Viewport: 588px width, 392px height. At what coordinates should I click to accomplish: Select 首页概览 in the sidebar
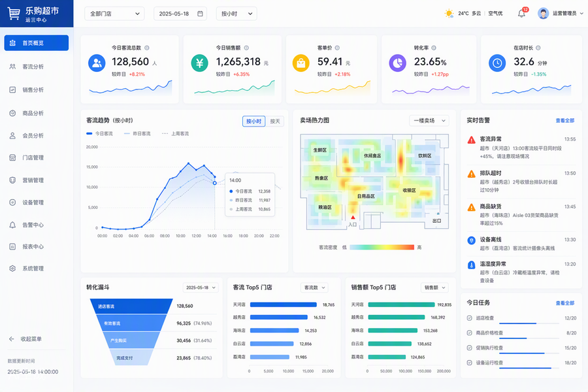point(37,42)
